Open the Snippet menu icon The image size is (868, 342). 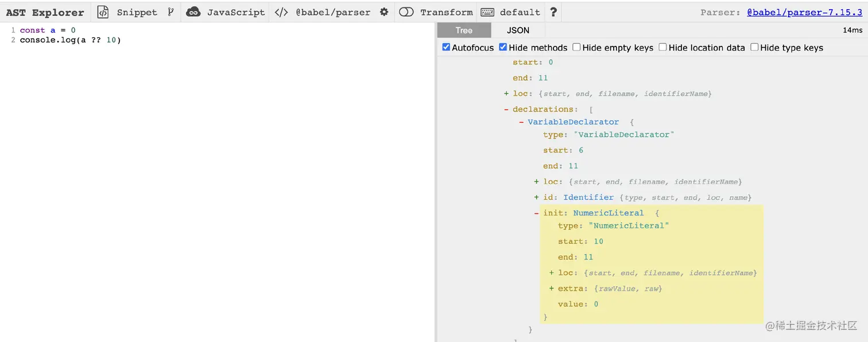103,12
